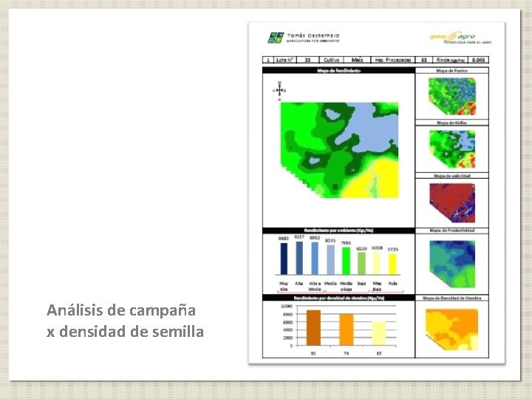The height and width of the screenshot is (399, 532).
Task: Click the "80" density axis label
Action: click(x=313, y=353)
